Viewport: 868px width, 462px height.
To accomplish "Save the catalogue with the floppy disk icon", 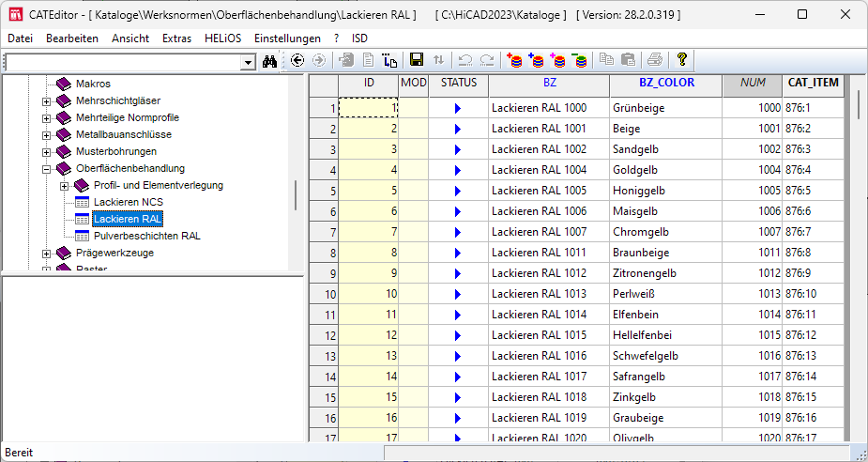I will [417, 60].
